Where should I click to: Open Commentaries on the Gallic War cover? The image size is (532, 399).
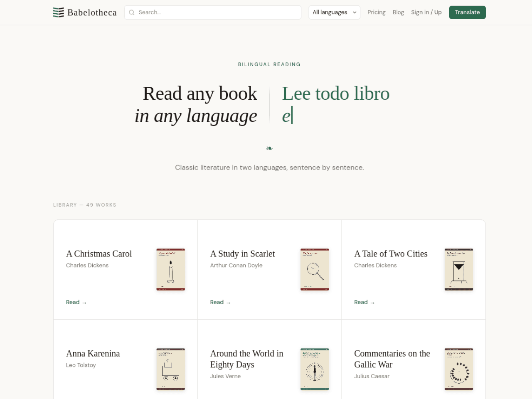459,369
